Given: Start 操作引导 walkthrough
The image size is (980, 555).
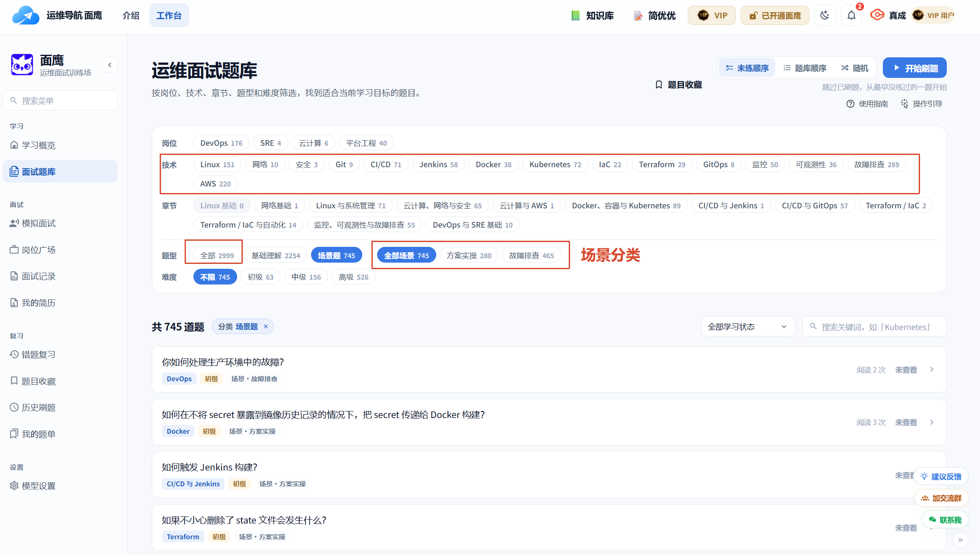Looking at the screenshot, I should [921, 104].
